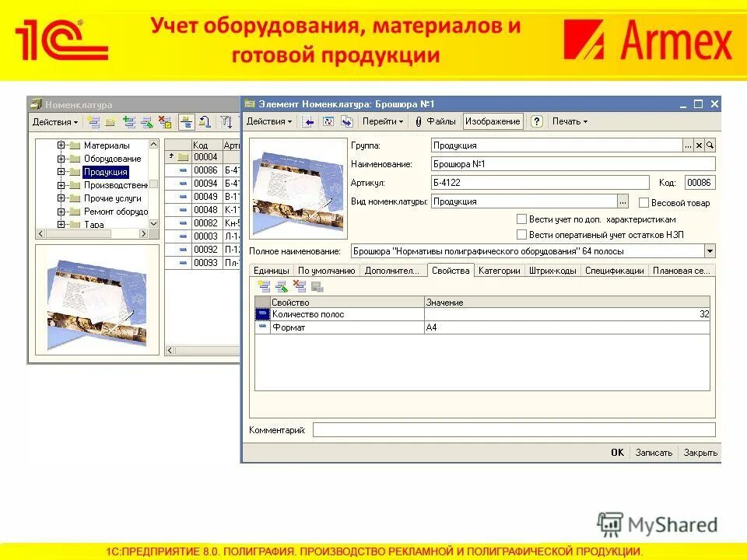Select the delete item icon in Номенклатура toolbar

point(164,123)
